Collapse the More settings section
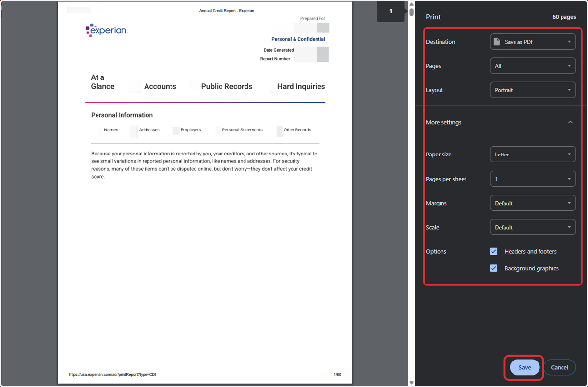Screen dimensions: 588x387 [x=570, y=122]
